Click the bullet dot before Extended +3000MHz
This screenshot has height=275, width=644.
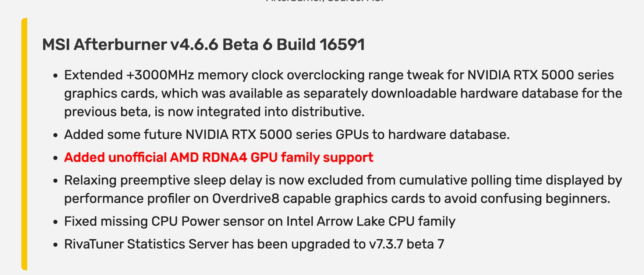click(56, 76)
